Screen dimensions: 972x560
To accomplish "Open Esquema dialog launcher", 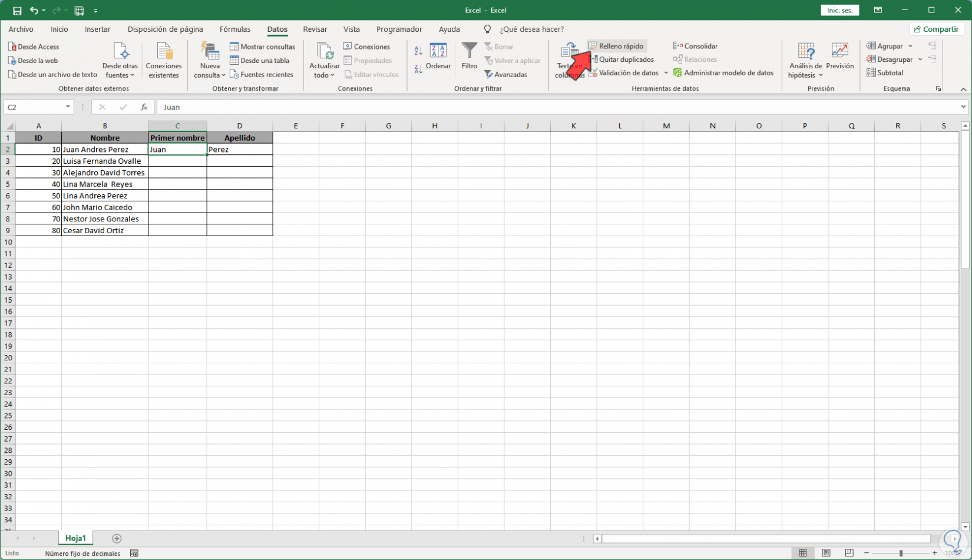I will 938,89.
